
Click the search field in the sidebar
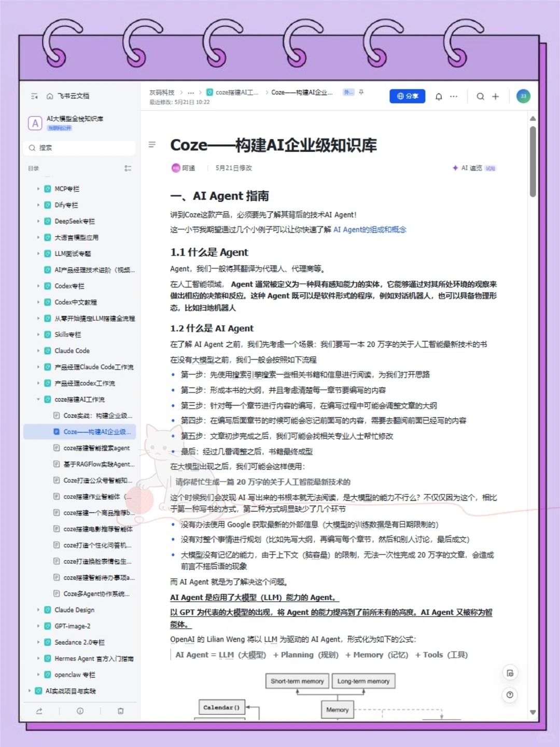pos(79,148)
